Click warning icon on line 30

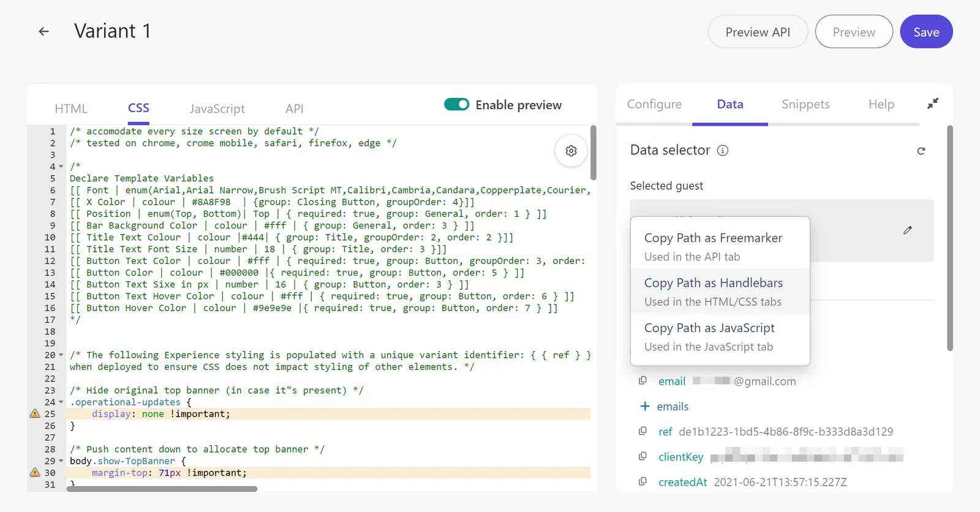pos(35,473)
